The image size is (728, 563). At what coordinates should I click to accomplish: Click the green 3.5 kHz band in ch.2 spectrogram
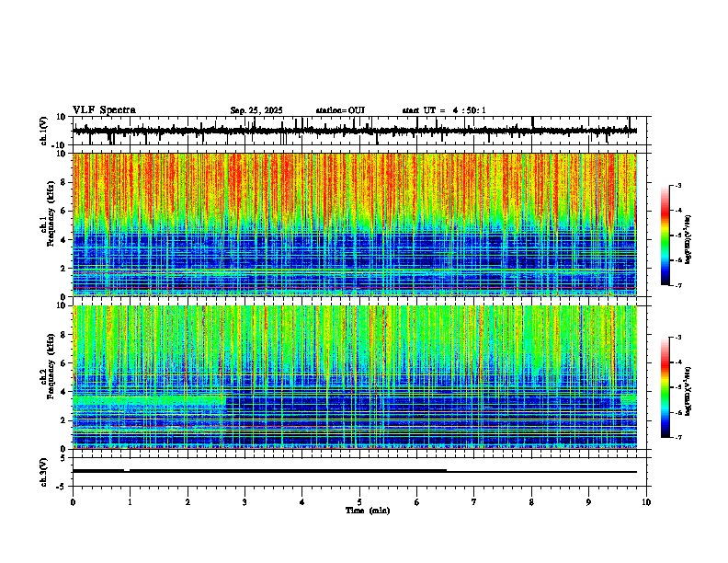click(149, 400)
